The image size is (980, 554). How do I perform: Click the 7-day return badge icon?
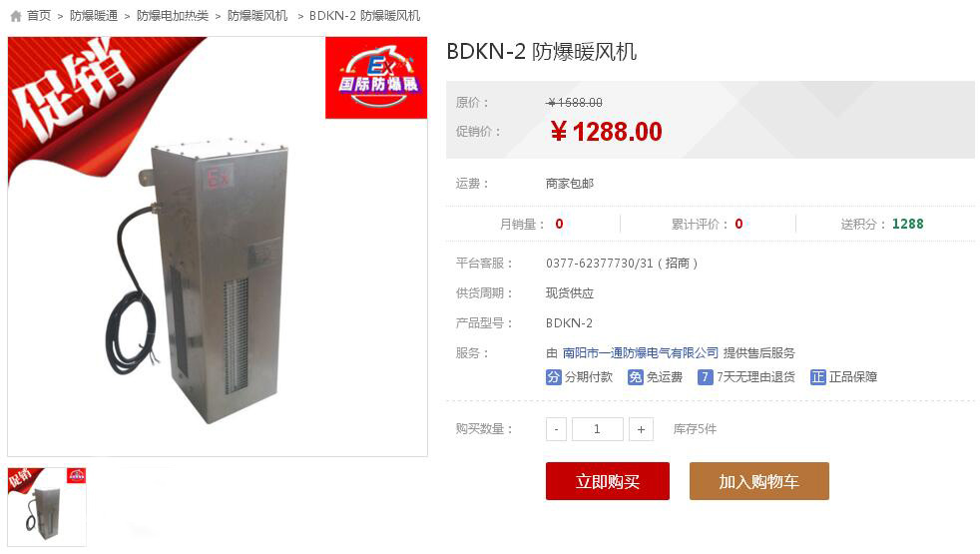(x=705, y=377)
